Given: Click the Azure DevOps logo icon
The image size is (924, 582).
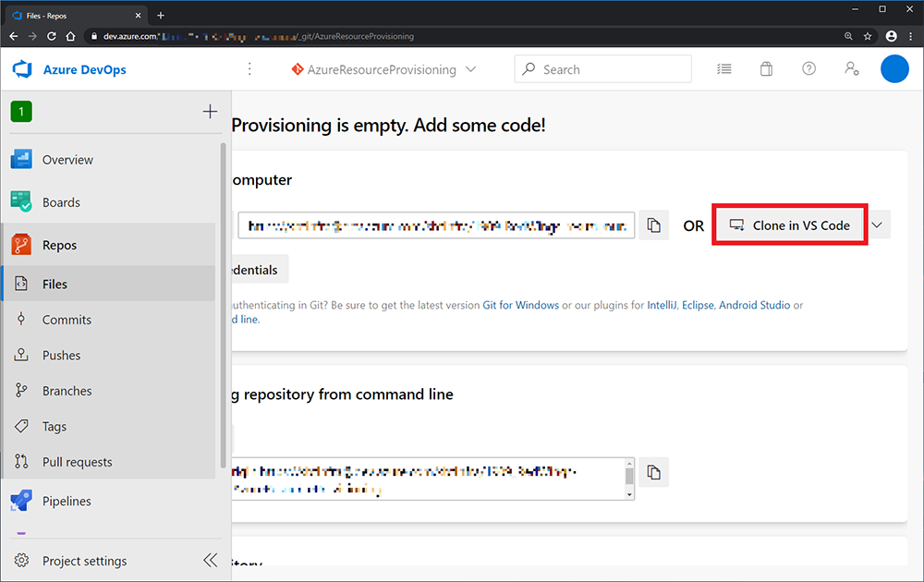Looking at the screenshot, I should pos(22,69).
